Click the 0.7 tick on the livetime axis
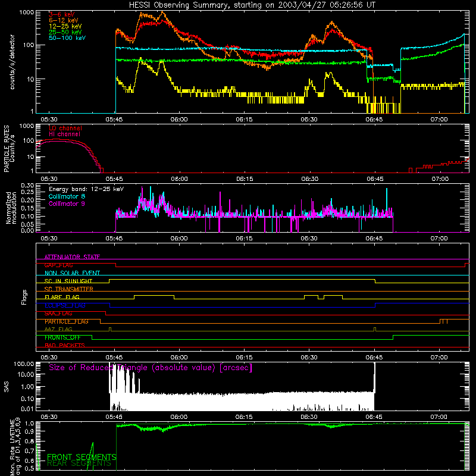This screenshot has height=476, width=476. click(29, 450)
